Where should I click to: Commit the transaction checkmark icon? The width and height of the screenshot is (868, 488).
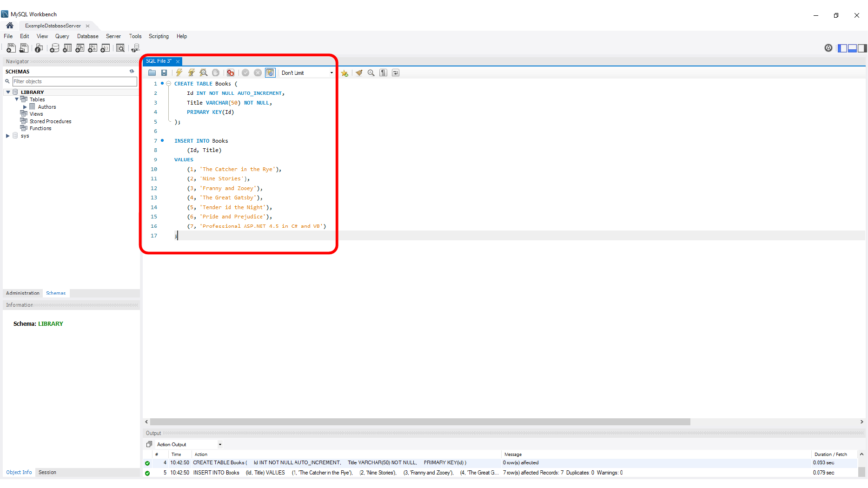click(x=245, y=73)
